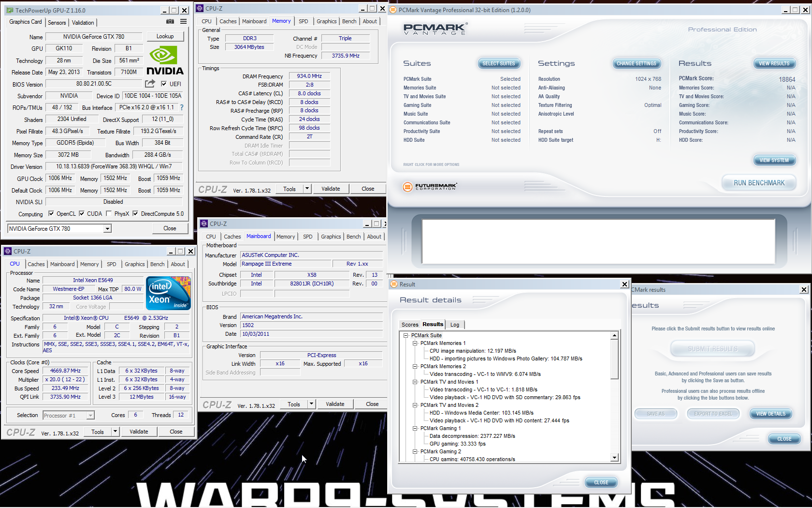Image resolution: width=812 pixels, height=508 pixels.
Task: Click the Memories Suite row in Suites
Action: point(462,88)
